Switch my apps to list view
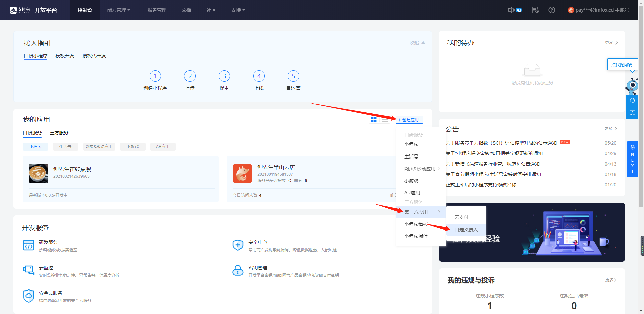 pos(385,120)
